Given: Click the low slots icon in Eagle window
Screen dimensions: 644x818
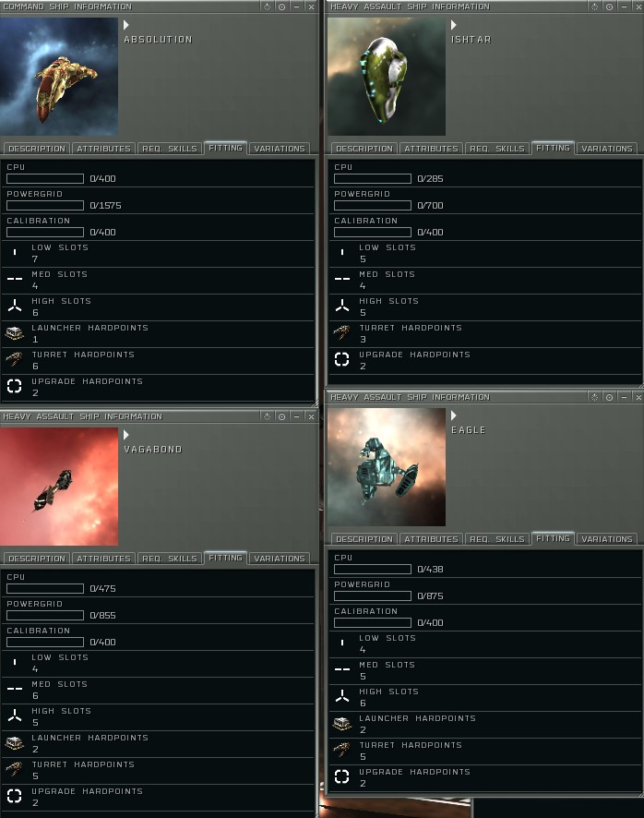Looking at the screenshot, I should coord(342,643).
